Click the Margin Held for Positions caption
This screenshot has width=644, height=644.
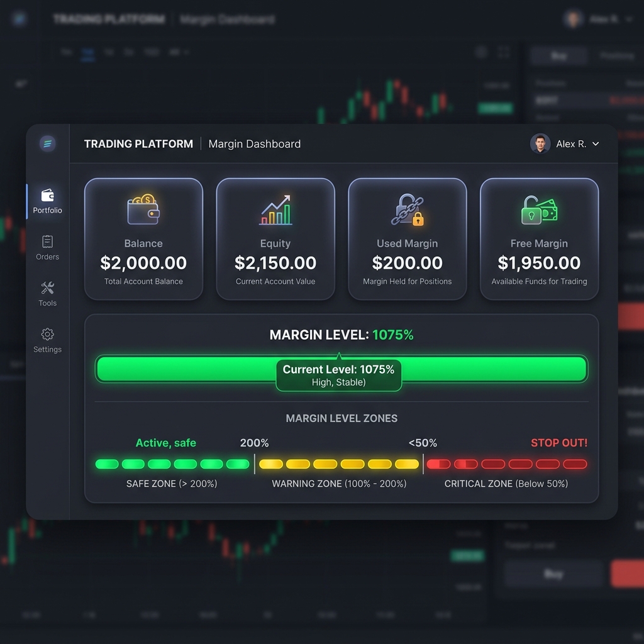click(x=408, y=281)
